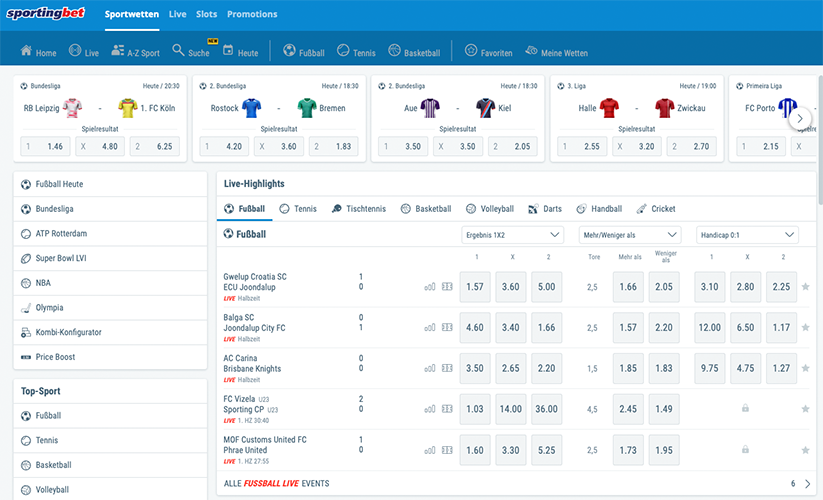
Task: Open scoreboard icon for MOF Customs match
Action: (447, 450)
